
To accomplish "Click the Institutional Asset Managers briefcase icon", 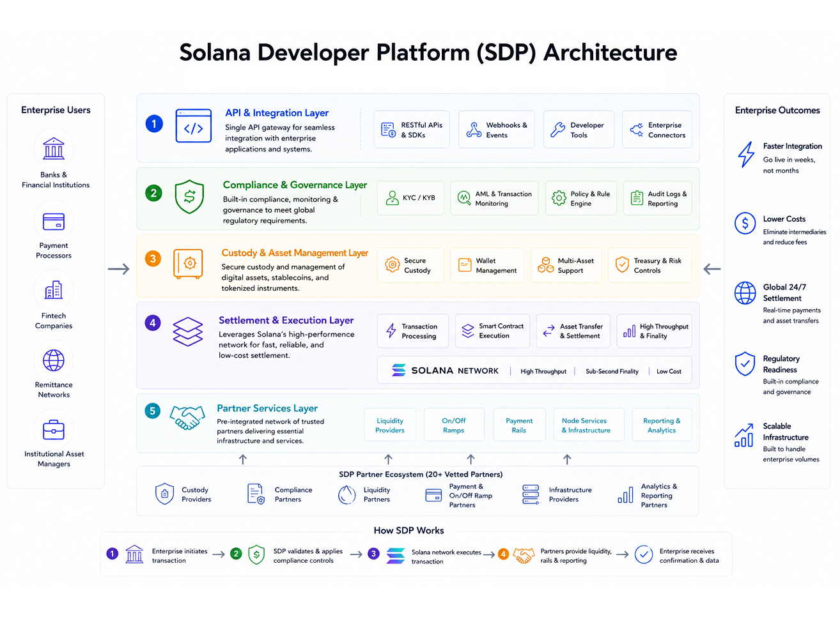I will pyautogui.click(x=54, y=430).
